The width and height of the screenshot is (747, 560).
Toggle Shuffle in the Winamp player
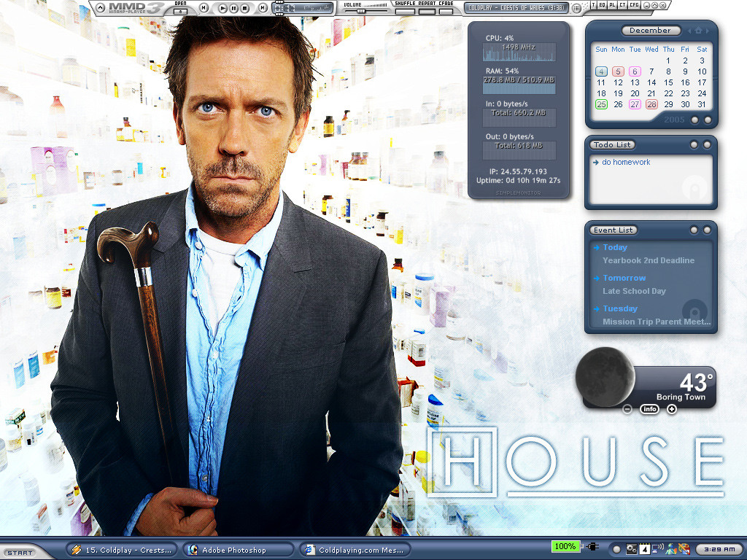(405, 12)
